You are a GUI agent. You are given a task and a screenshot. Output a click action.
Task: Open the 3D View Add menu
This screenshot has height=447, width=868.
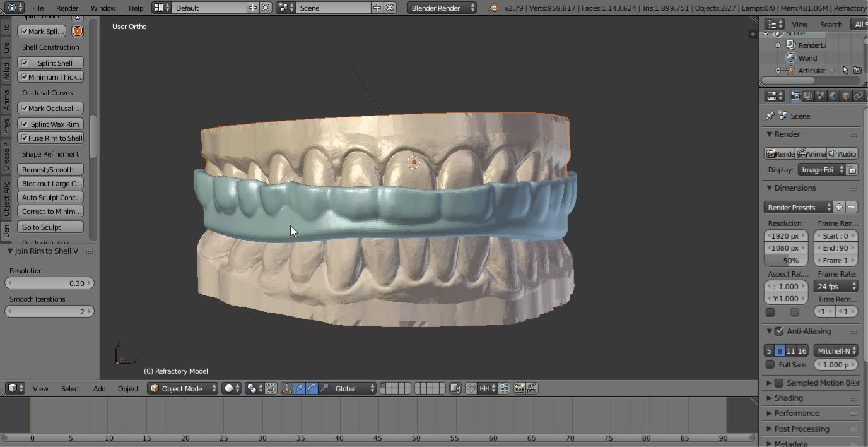point(100,388)
